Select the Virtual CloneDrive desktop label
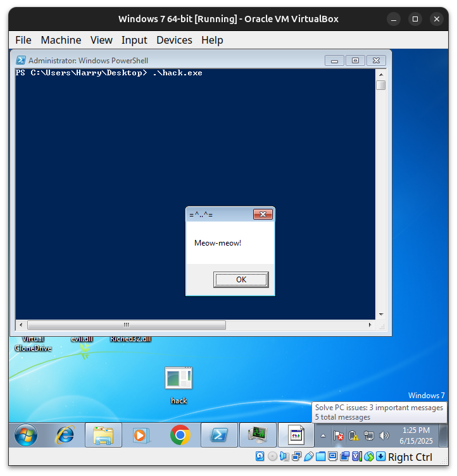 coord(33,344)
